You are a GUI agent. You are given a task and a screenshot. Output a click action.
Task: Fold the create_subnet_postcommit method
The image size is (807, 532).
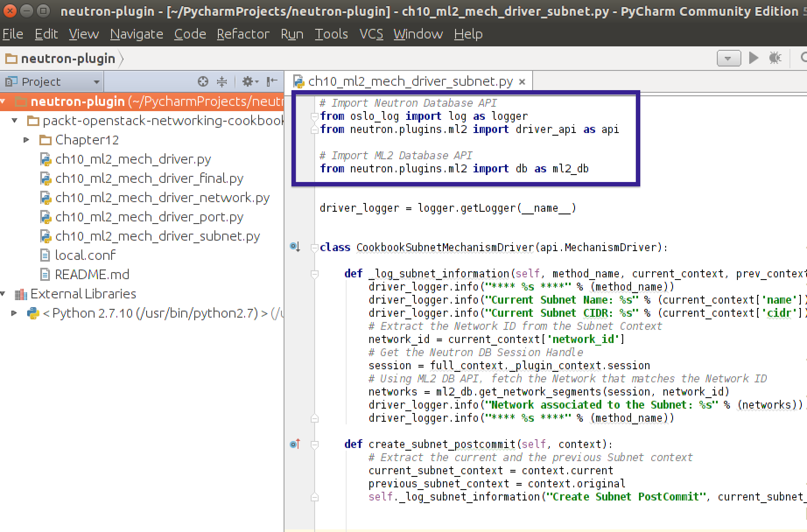click(314, 444)
